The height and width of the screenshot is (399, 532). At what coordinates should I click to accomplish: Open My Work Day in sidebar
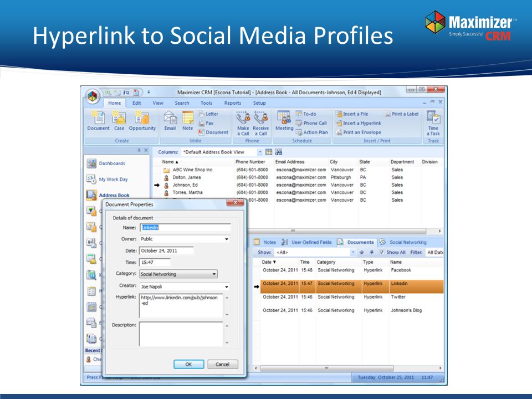point(108,179)
